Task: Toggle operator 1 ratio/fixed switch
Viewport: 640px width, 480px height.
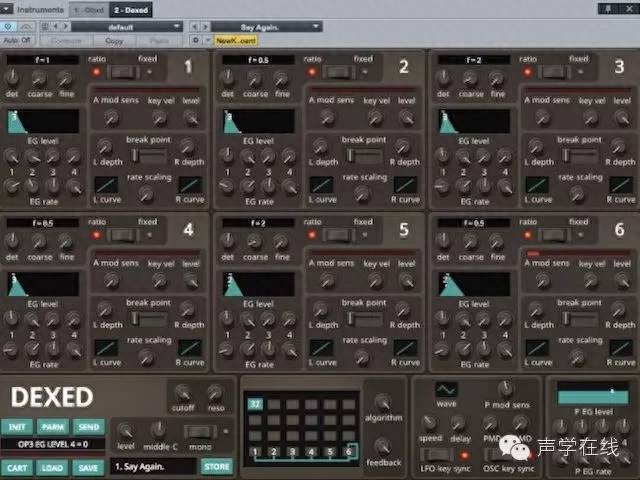Action: 123,72
